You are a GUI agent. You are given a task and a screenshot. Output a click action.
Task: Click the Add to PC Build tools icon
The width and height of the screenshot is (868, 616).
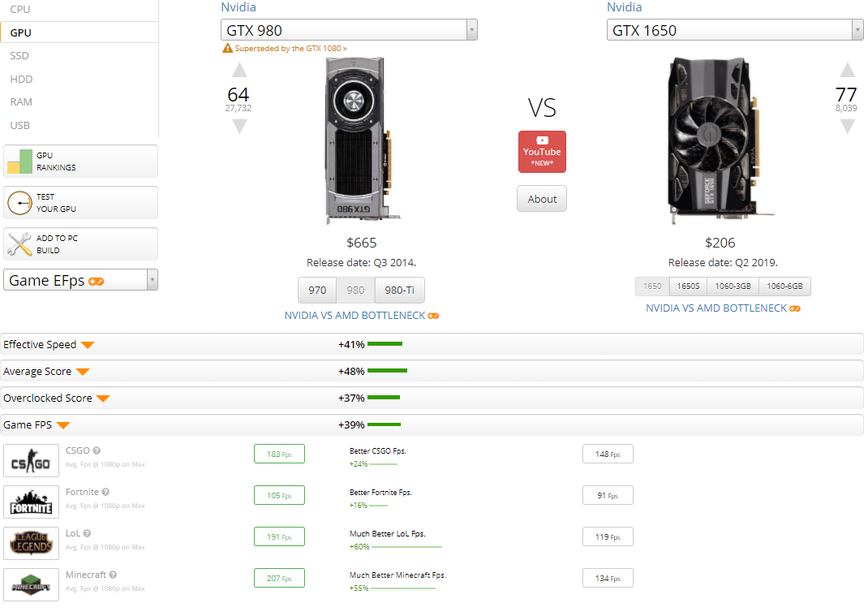(19, 244)
